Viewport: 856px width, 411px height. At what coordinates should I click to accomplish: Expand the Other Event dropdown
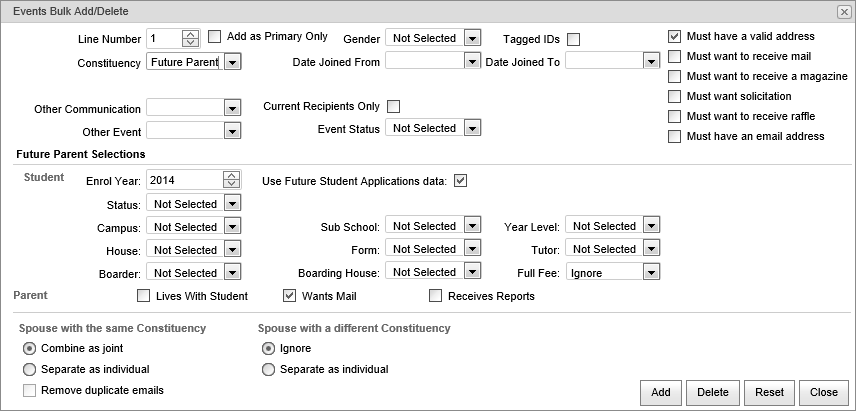[x=233, y=131]
